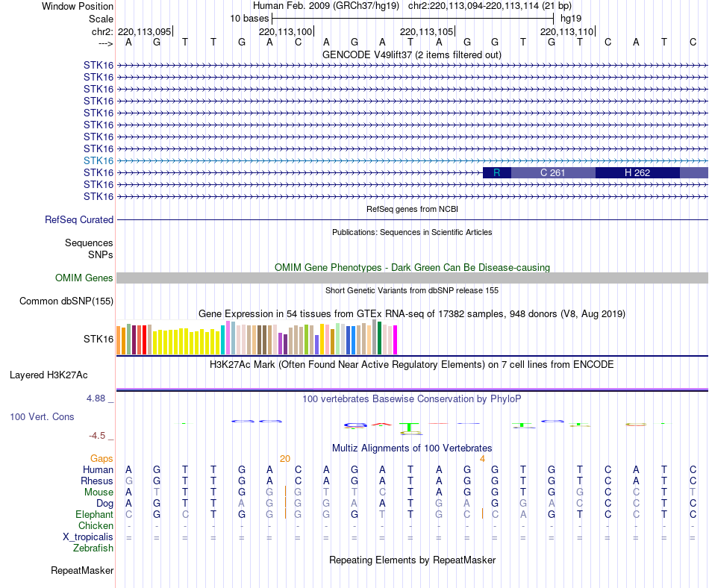Screen dimensions: 709x588
Task: Select the light-blue STK16 transcript label
Action: coord(98,161)
